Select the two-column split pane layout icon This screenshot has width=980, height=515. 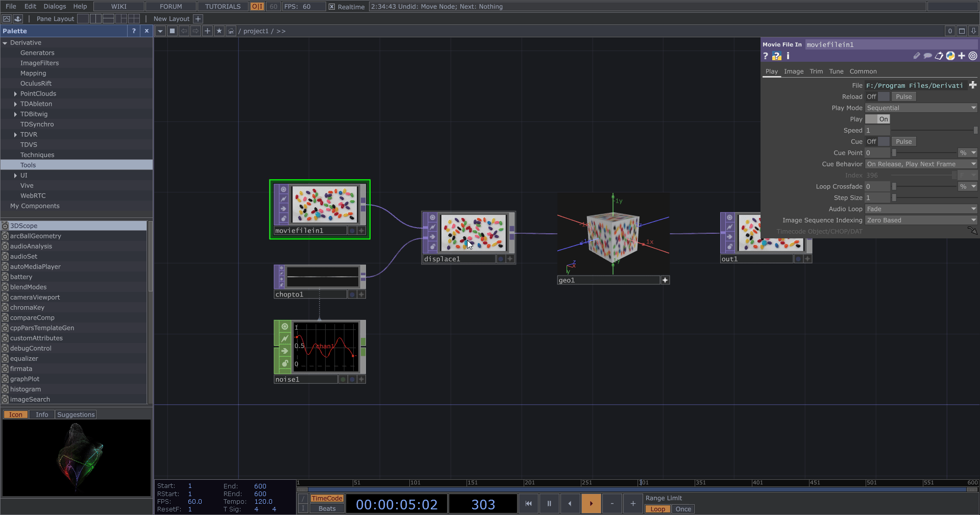95,19
